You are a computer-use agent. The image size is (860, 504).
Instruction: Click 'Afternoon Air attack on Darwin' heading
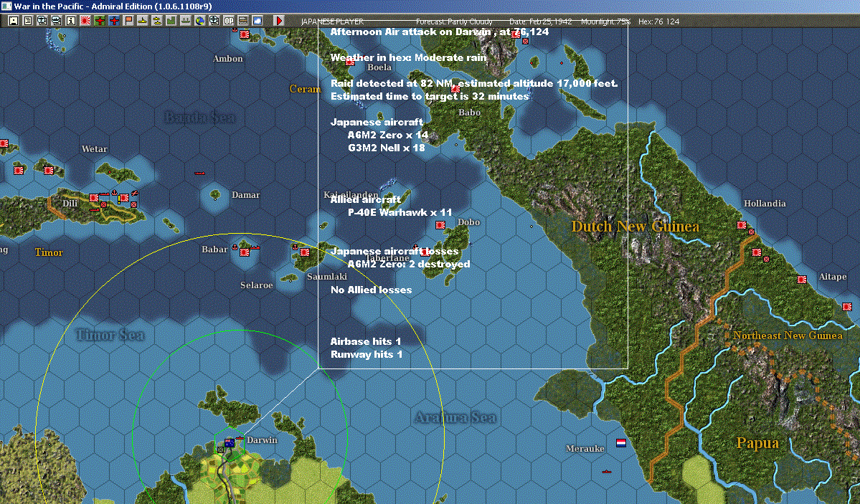point(411,32)
